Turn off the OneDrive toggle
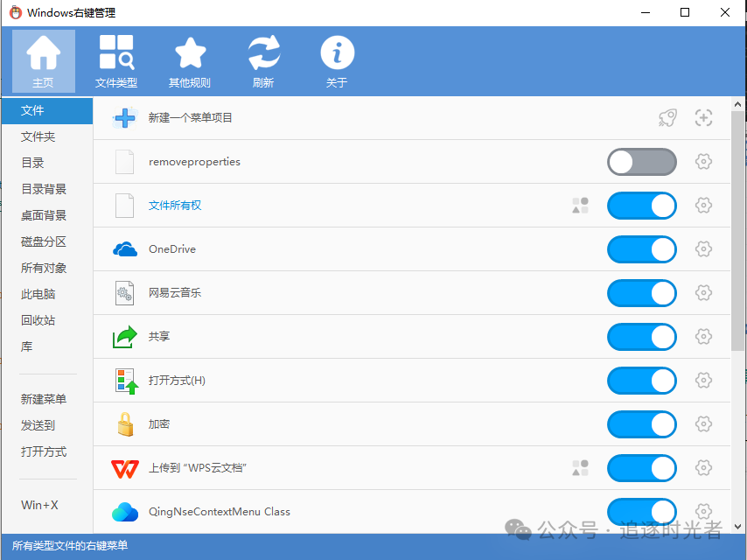The width and height of the screenshot is (747, 560). (x=642, y=249)
